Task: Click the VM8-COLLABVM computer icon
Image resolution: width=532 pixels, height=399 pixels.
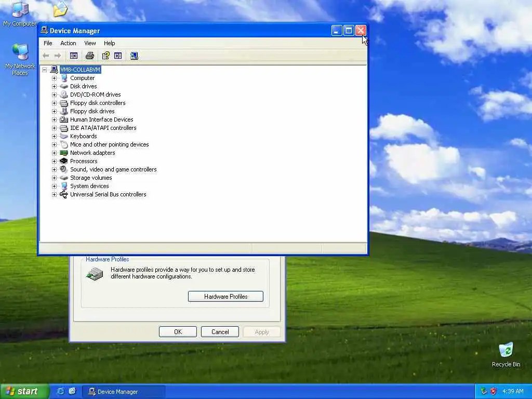Action: (x=54, y=70)
